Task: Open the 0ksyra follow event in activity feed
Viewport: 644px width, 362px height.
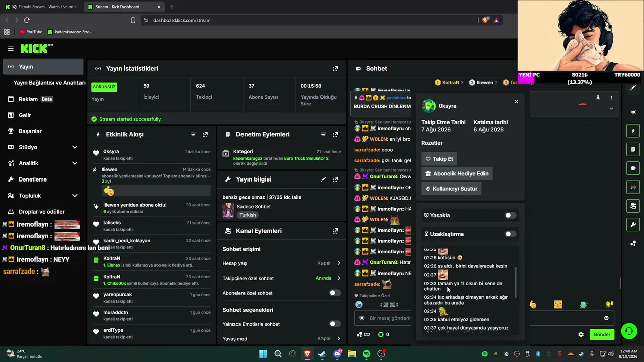Action: [x=152, y=155]
